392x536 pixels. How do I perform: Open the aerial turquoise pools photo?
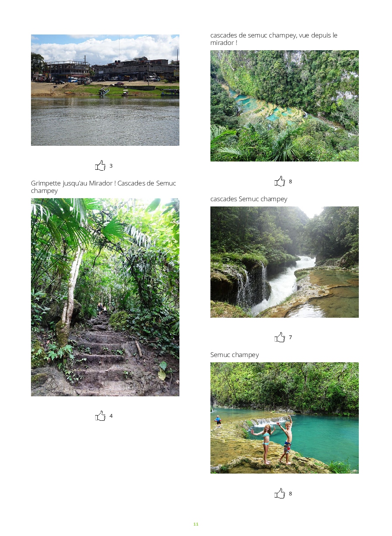tap(285, 106)
